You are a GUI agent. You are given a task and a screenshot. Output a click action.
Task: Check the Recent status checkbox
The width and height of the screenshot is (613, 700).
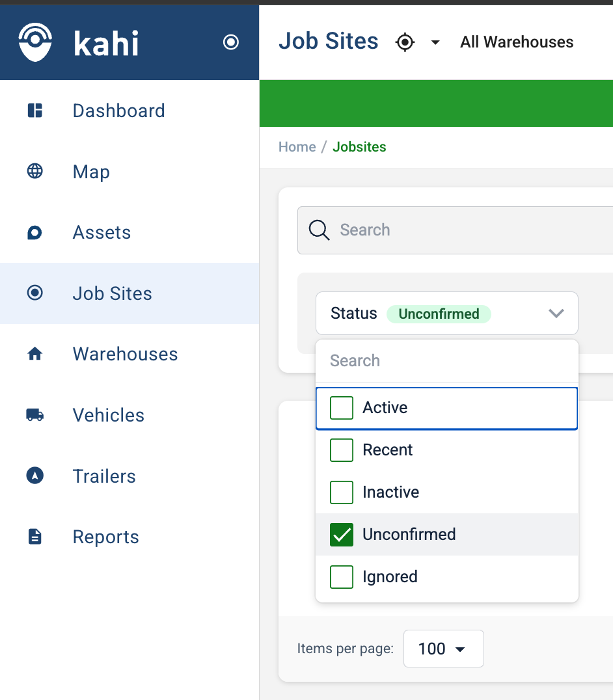click(342, 450)
